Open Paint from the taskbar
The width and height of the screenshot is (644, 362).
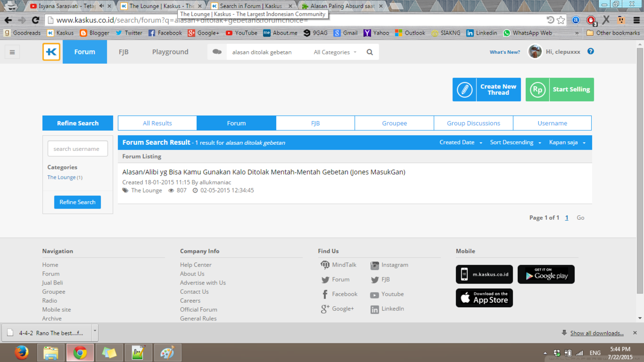(x=167, y=352)
